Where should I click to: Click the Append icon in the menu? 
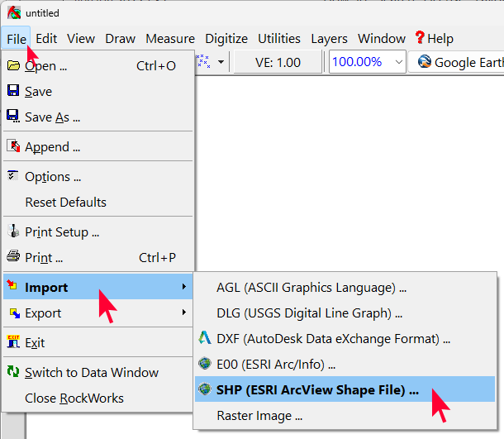pos(13,147)
